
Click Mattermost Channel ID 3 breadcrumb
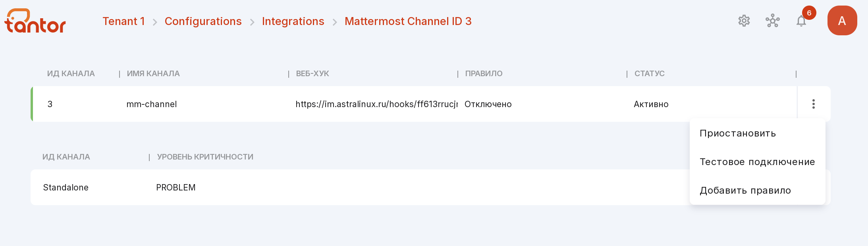coord(408,21)
